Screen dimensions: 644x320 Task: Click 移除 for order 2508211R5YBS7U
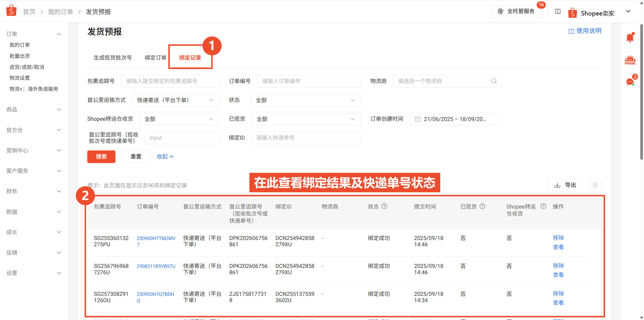tap(558, 266)
